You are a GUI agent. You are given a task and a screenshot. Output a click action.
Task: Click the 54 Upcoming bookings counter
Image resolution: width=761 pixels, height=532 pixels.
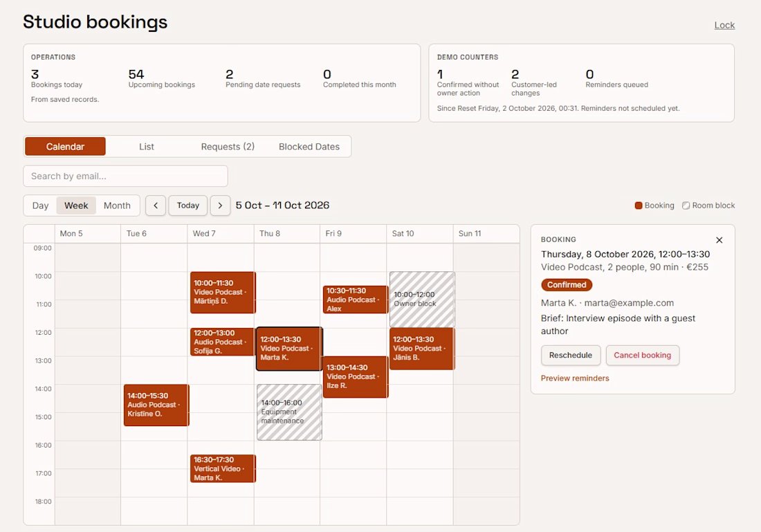[162, 78]
